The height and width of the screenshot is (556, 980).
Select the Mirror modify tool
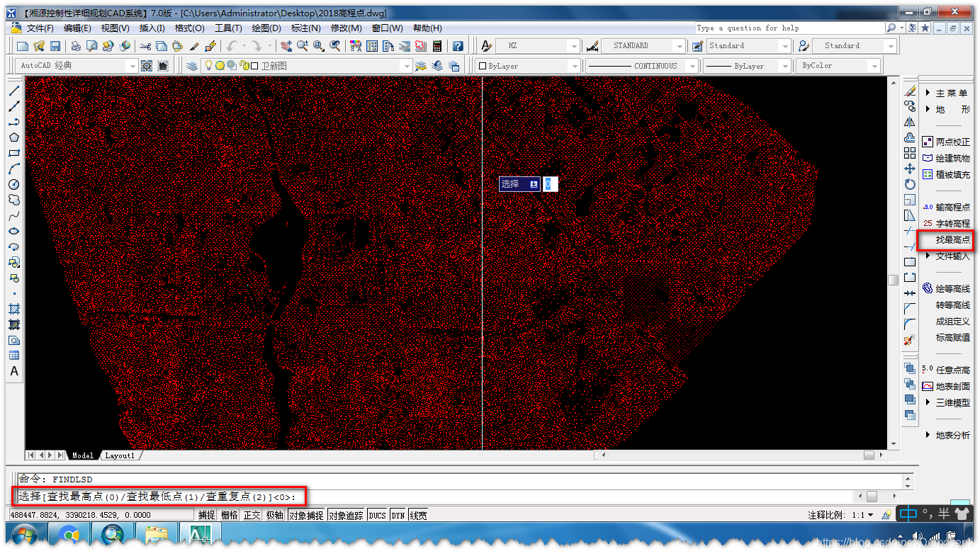click(x=910, y=122)
